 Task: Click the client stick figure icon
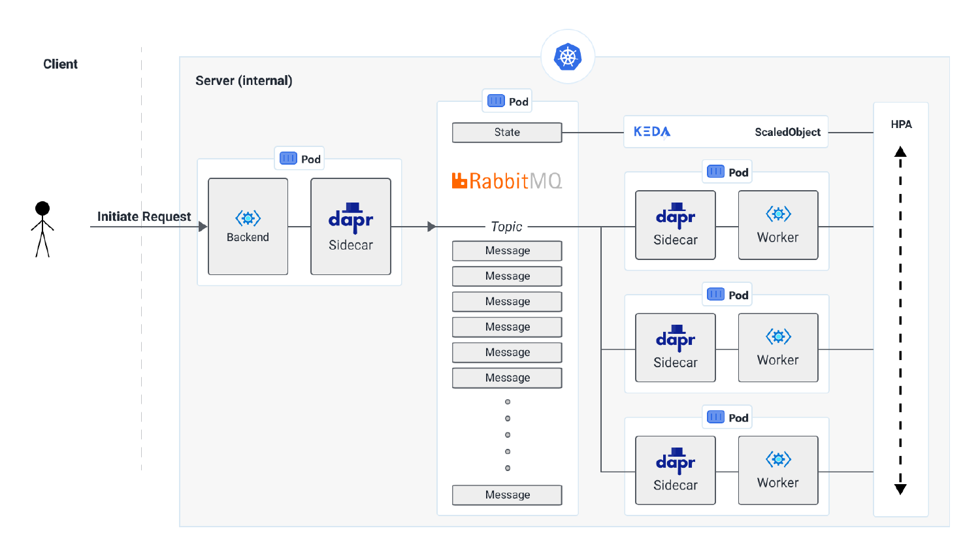[x=42, y=229]
